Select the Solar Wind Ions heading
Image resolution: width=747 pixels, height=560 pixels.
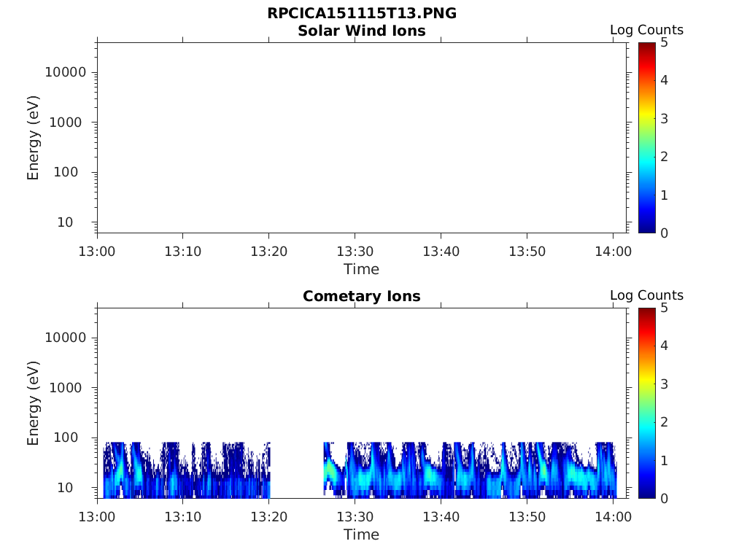tap(362, 31)
